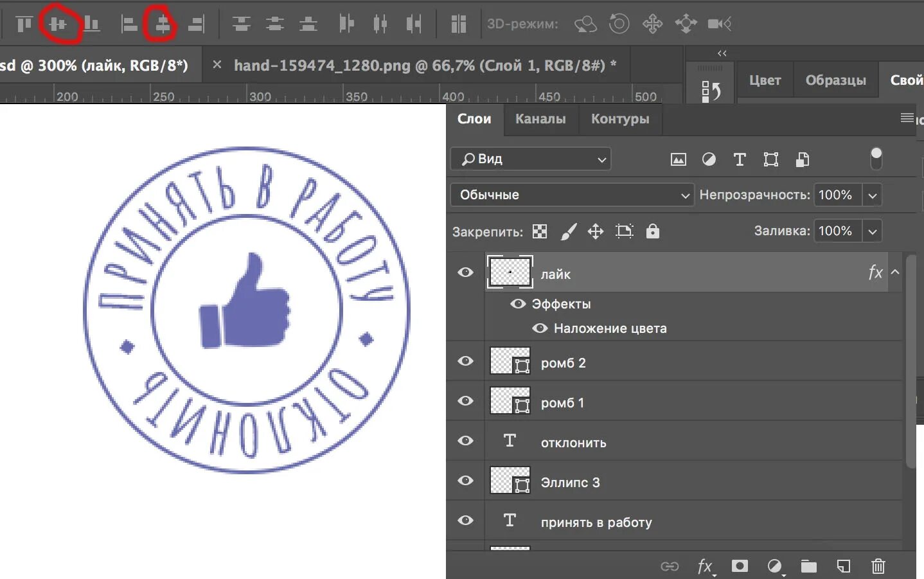Collapse panels with double chevron
This screenshot has width=924, height=579.
click(722, 53)
